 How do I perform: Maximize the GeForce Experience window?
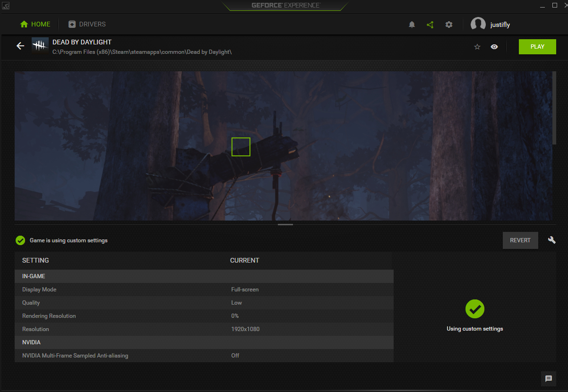[555, 6]
